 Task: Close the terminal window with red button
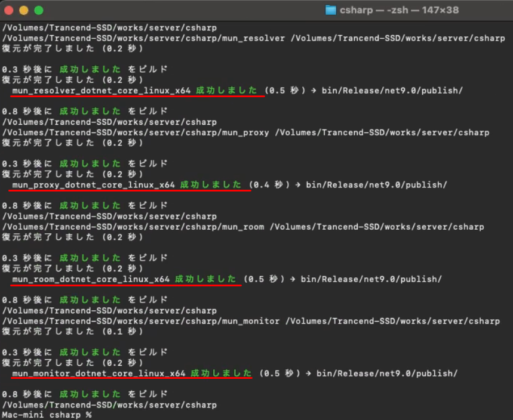10,10
